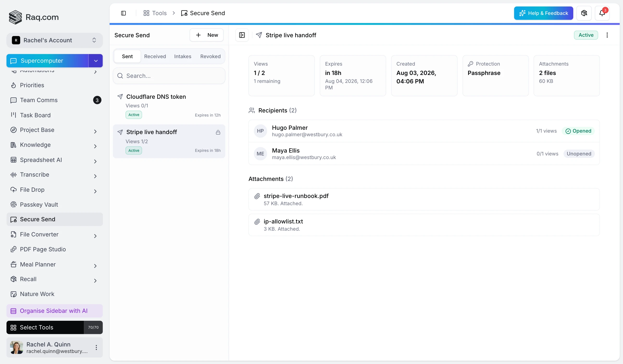
Task: Select the Cloudflare DNS token item
Action: point(169,105)
